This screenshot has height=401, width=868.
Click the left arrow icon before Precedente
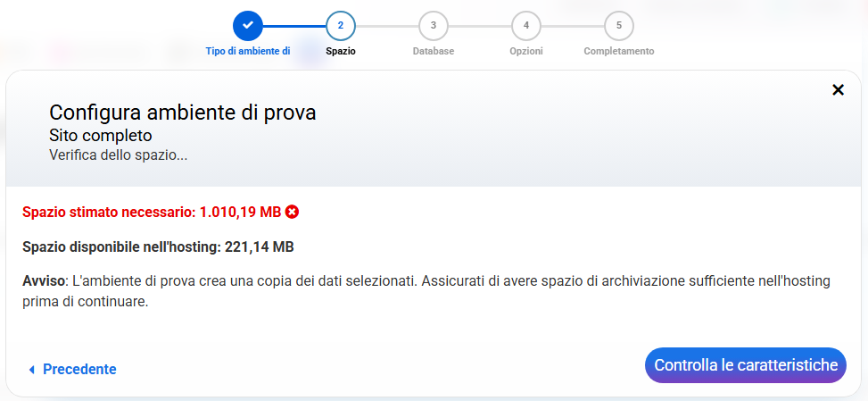[x=32, y=370]
